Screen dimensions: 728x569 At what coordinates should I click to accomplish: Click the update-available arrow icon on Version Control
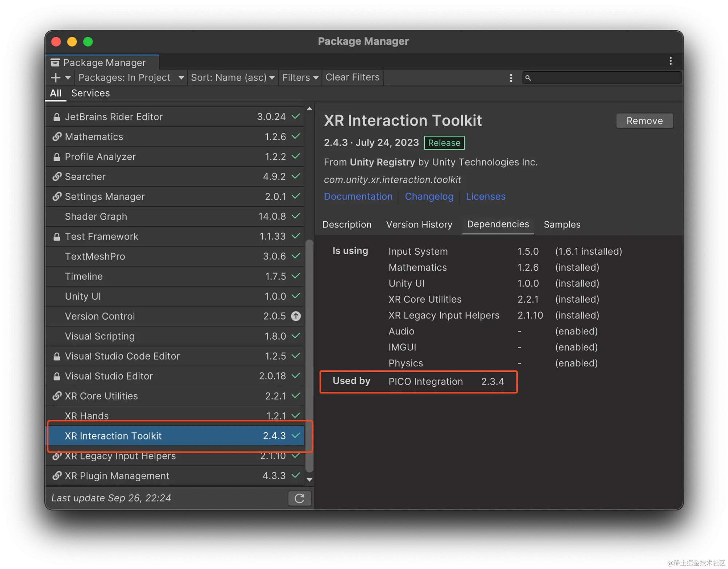click(296, 316)
